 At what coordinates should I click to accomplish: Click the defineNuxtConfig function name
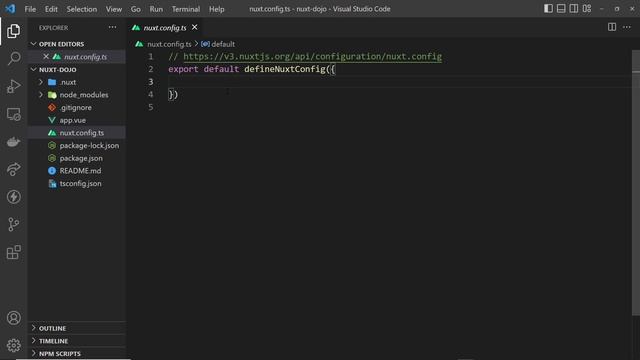tap(284, 69)
